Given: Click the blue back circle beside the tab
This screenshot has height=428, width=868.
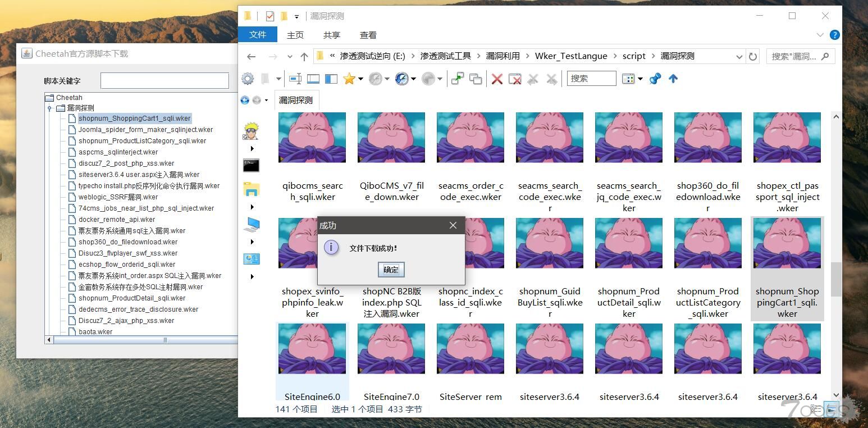Looking at the screenshot, I should (245, 100).
